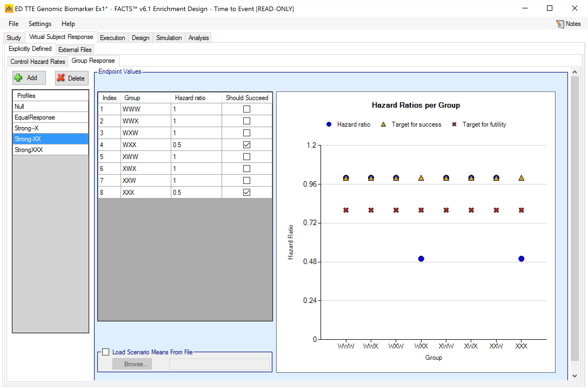This screenshot has width=588, height=389.
Task: Click the scroll up arrow at the panel's right
Action: (575, 72)
